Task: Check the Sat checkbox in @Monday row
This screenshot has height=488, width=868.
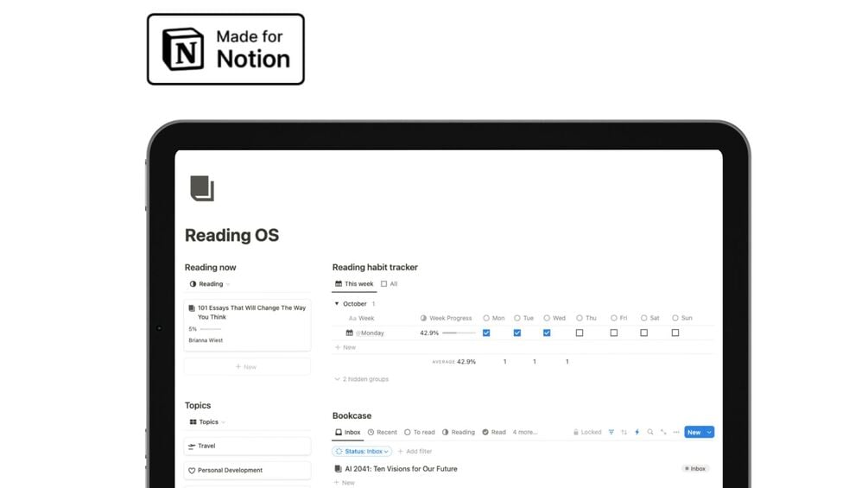Action: click(x=643, y=333)
